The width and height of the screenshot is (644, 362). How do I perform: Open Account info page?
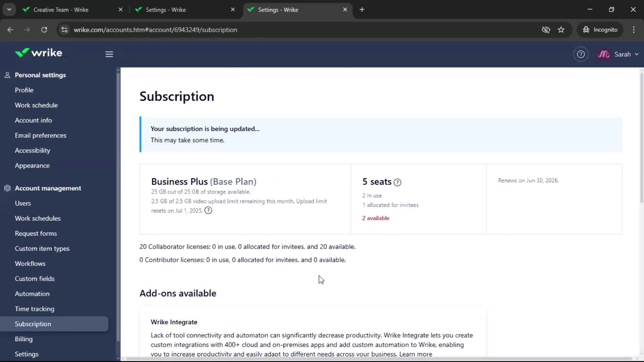pyautogui.click(x=33, y=120)
